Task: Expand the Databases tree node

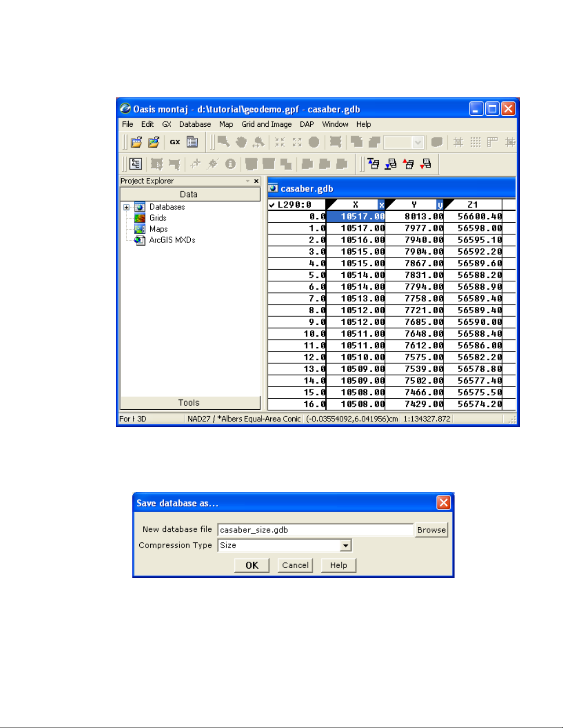Action: click(x=126, y=207)
